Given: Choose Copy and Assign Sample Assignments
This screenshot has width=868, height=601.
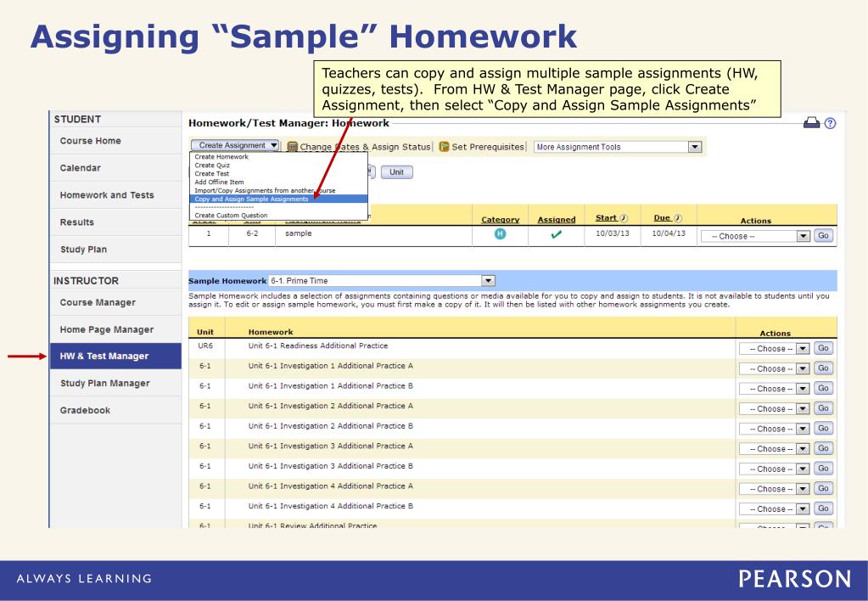Looking at the screenshot, I should click(278, 199).
